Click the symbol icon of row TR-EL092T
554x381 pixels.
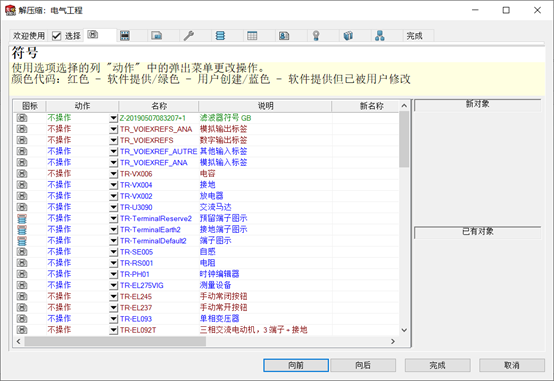click(x=22, y=330)
